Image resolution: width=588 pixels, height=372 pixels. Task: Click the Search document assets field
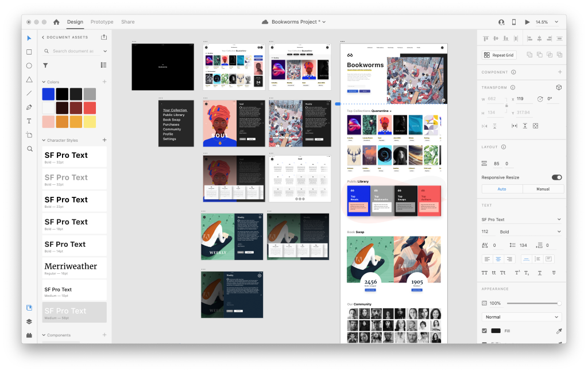pos(72,51)
